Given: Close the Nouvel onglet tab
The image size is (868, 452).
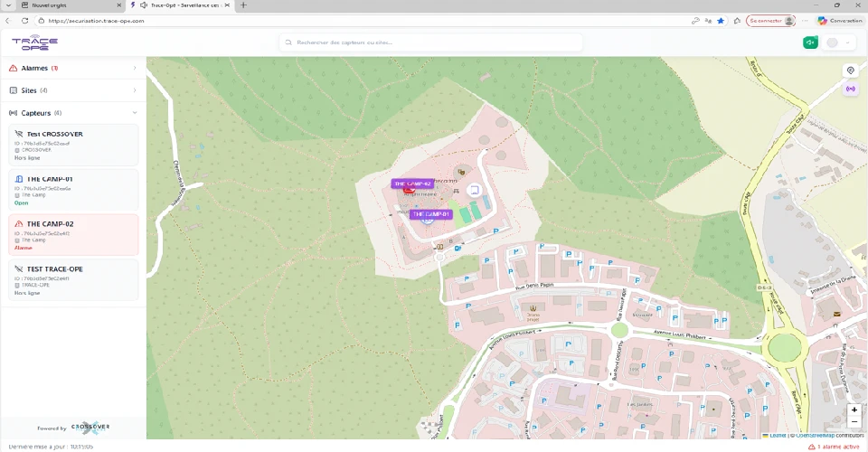Looking at the screenshot, I should 119,5.
